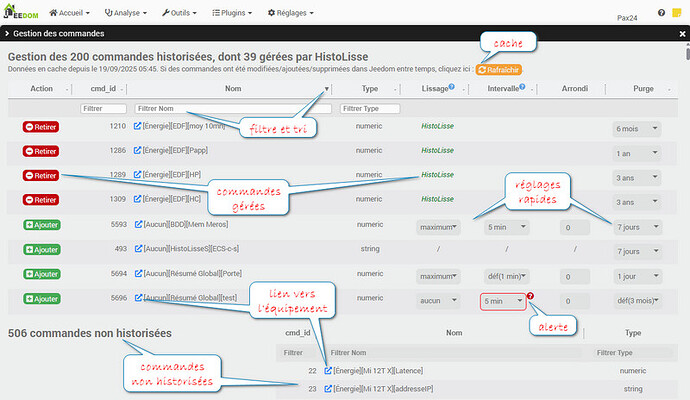Click Ajouter for command 5696
The width and height of the screenshot is (690, 400).
tap(42, 299)
